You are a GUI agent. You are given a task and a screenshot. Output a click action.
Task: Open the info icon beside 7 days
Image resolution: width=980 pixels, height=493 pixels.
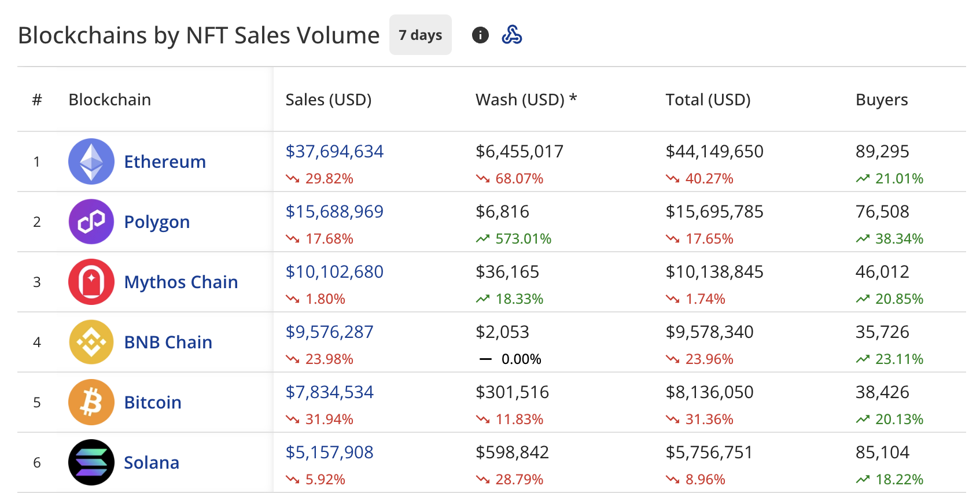click(480, 35)
